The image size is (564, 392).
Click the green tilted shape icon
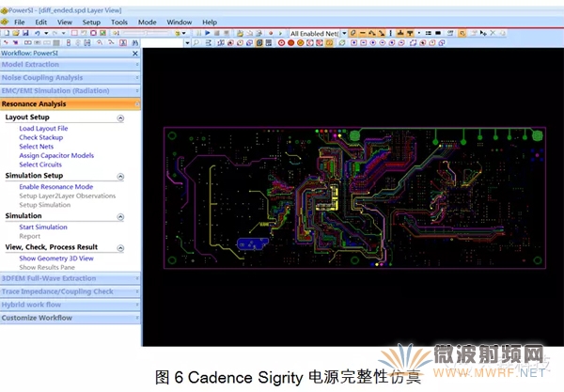tap(342, 43)
